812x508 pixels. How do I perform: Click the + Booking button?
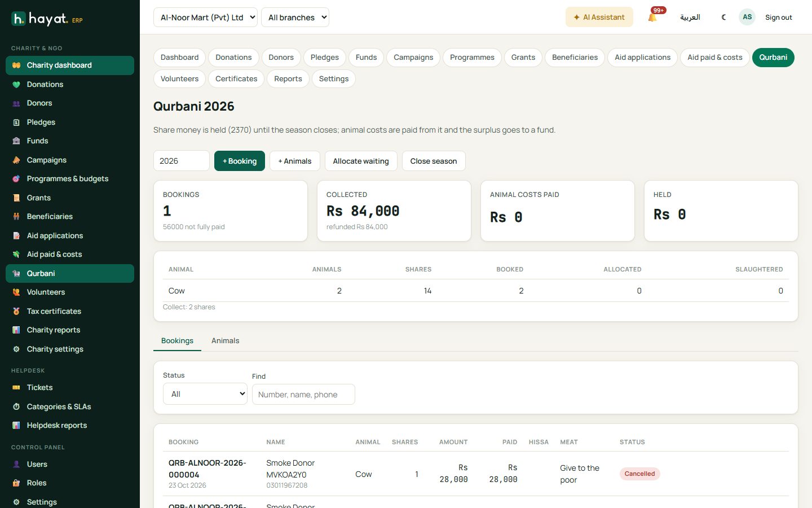(240, 161)
